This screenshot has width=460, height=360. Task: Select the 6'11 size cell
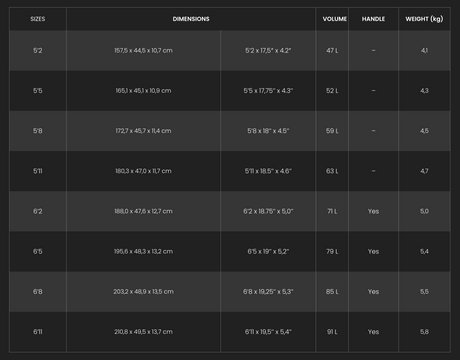pos(38,332)
